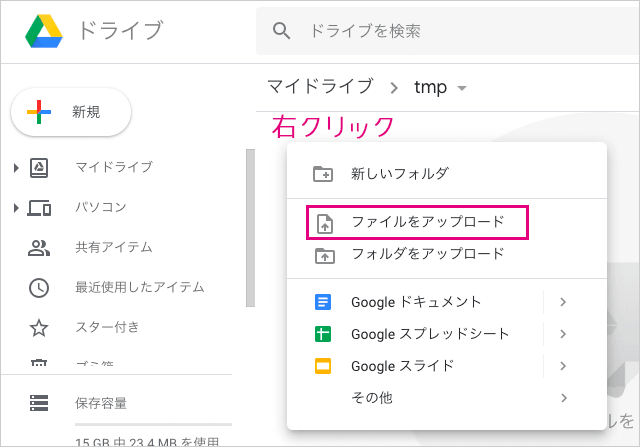Choose Google スライド menu item
Viewport: 640px width, 447px height.
tap(447, 366)
